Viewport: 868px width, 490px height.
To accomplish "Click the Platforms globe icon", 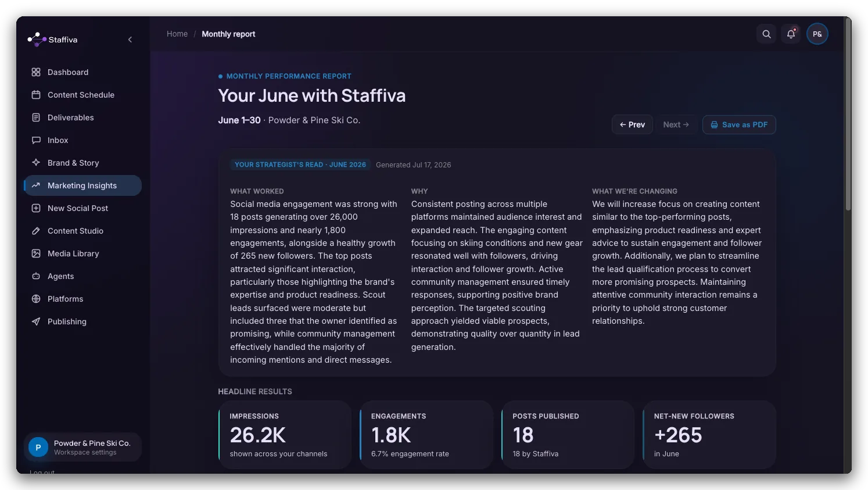I will point(36,299).
